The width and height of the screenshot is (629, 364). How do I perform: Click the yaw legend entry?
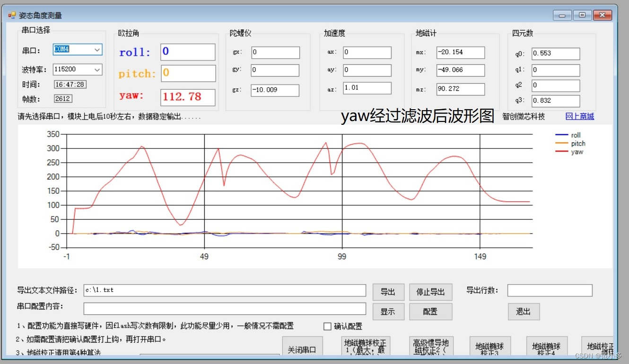tap(569, 152)
